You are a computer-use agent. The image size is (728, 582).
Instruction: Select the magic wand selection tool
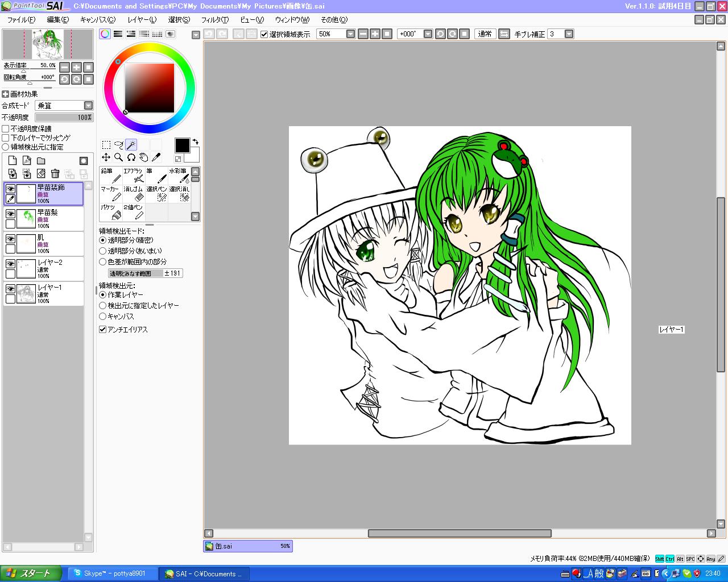131,144
